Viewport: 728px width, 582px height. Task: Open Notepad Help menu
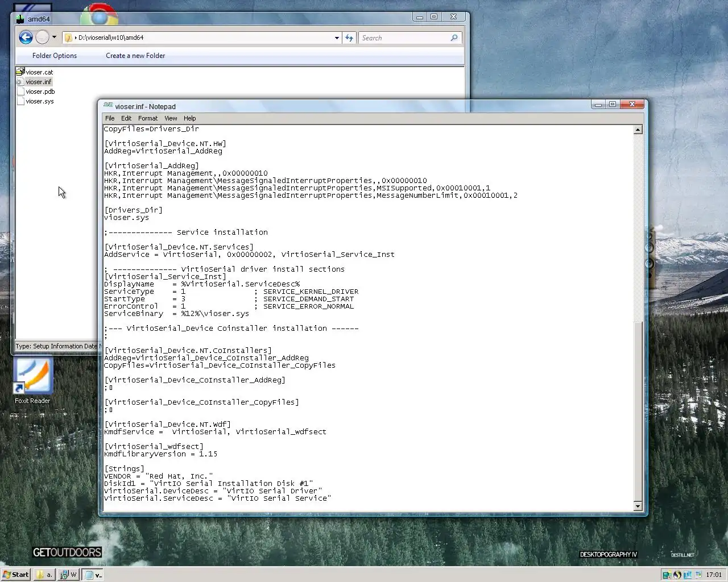[189, 118]
